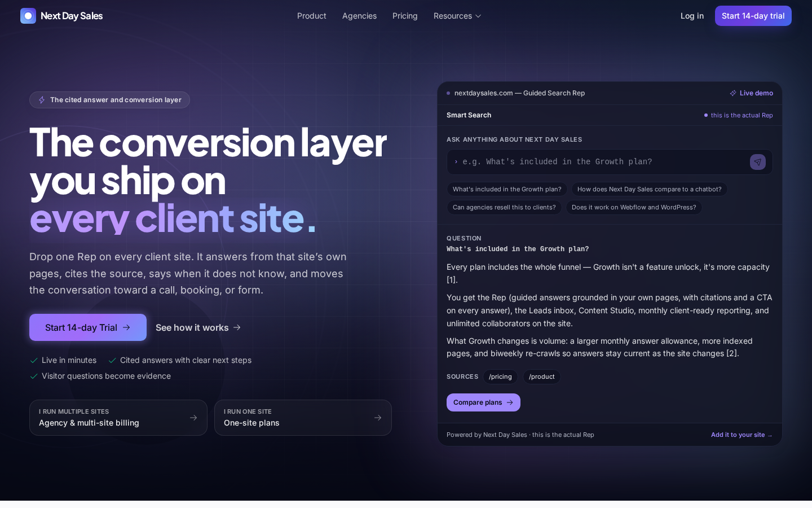Click Add it to your site link
812x508 pixels.
(x=742, y=435)
